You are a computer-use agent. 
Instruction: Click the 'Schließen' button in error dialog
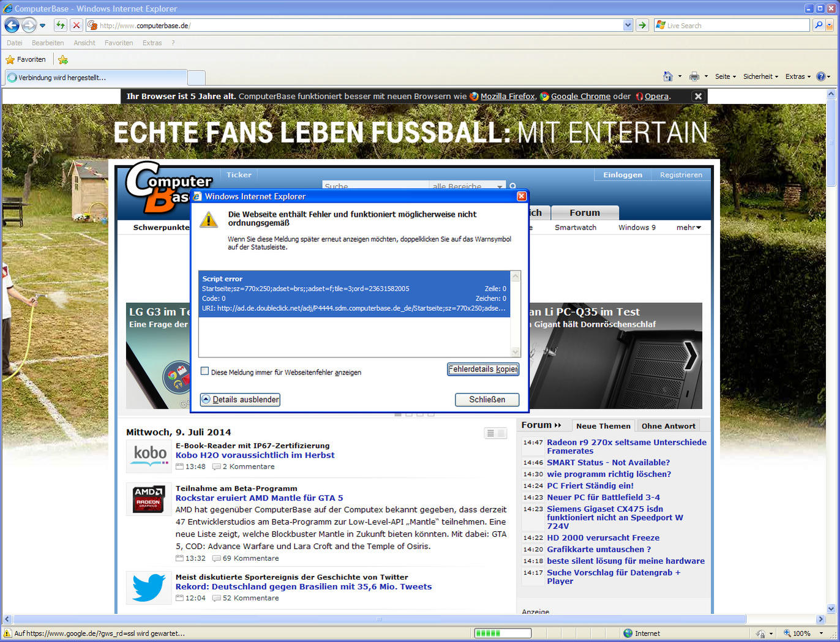click(487, 400)
